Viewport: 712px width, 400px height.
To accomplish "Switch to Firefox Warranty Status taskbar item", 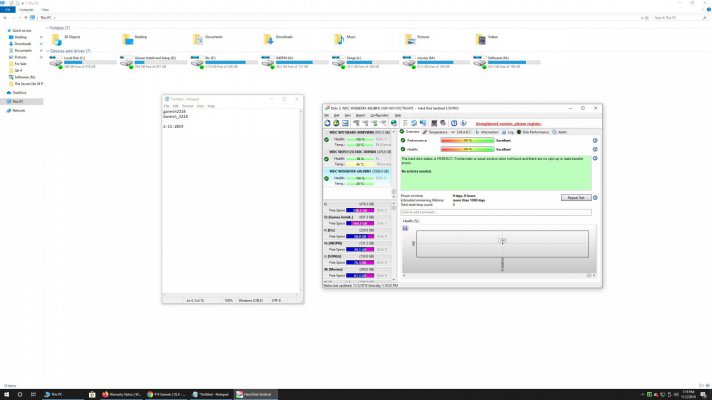I will click(122, 395).
